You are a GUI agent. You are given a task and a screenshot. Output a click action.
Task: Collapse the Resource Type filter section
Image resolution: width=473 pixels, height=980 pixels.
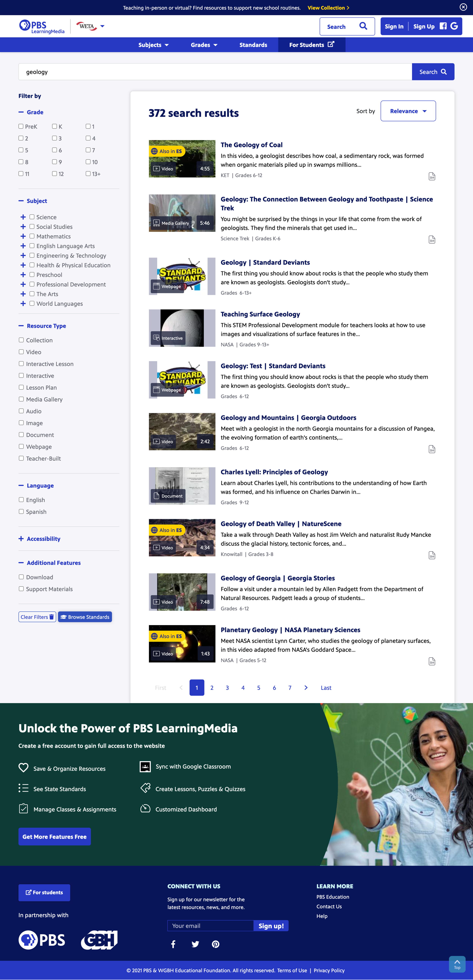(42, 326)
